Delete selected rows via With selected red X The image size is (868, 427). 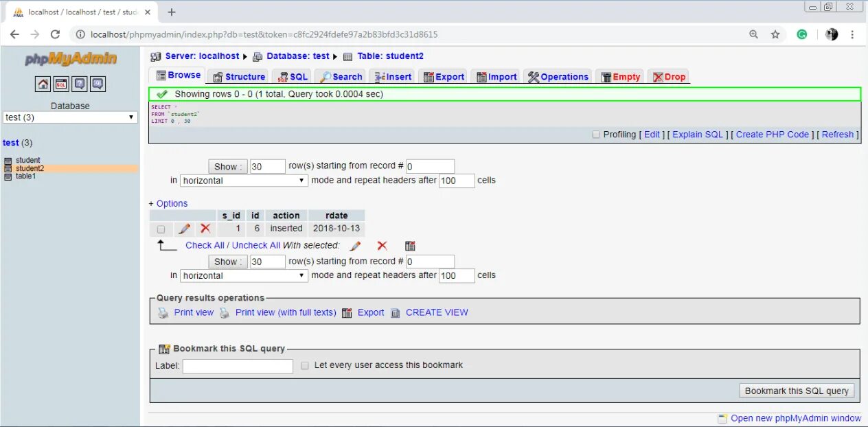[382, 246]
